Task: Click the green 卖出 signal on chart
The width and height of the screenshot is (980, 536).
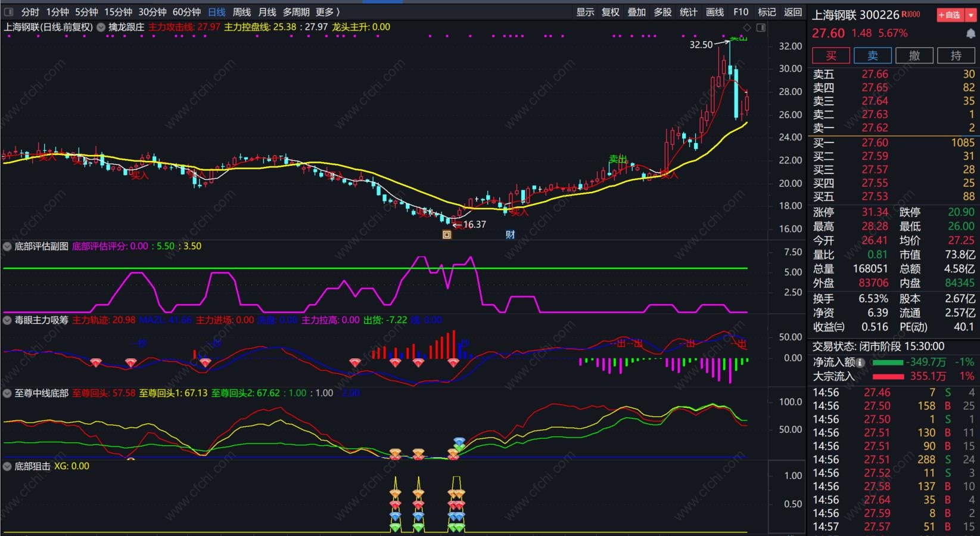Action: click(618, 159)
